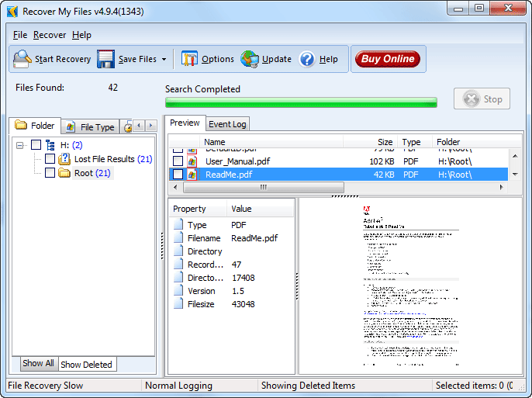Select the User_Manual.pdf file name

[x=238, y=161]
